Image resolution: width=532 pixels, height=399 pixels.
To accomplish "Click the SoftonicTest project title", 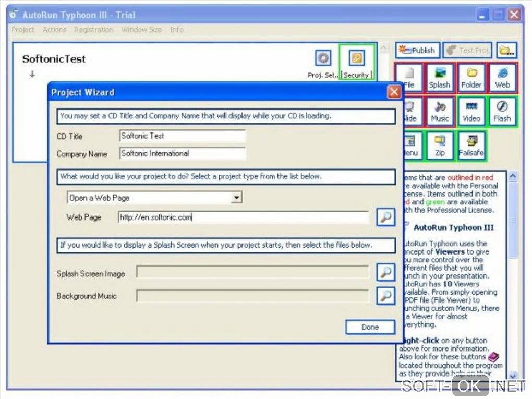I will click(x=54, y=59).
